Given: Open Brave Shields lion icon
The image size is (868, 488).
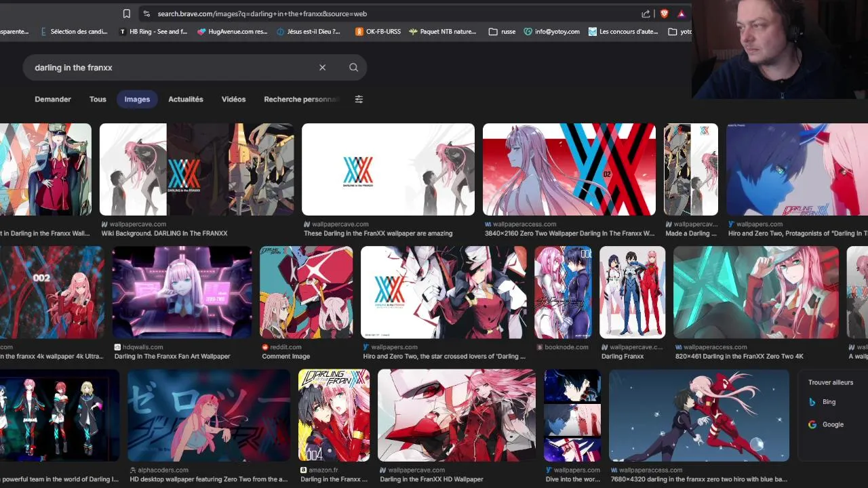Looking at the screenshot, I should 664,14.
